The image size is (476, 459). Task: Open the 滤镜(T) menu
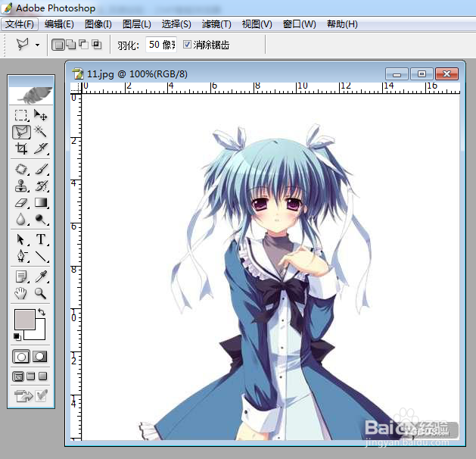pyautogui.click(x=216, y=24)
